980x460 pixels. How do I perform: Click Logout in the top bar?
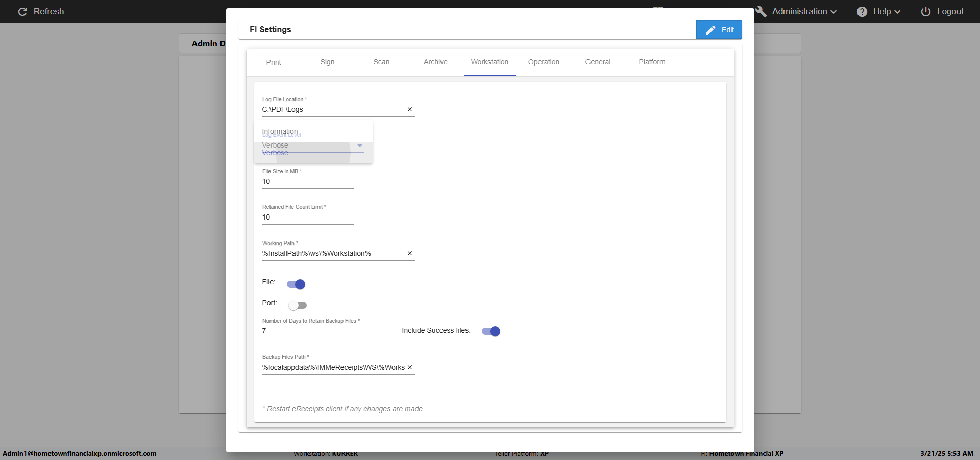[x=942, y=11]
